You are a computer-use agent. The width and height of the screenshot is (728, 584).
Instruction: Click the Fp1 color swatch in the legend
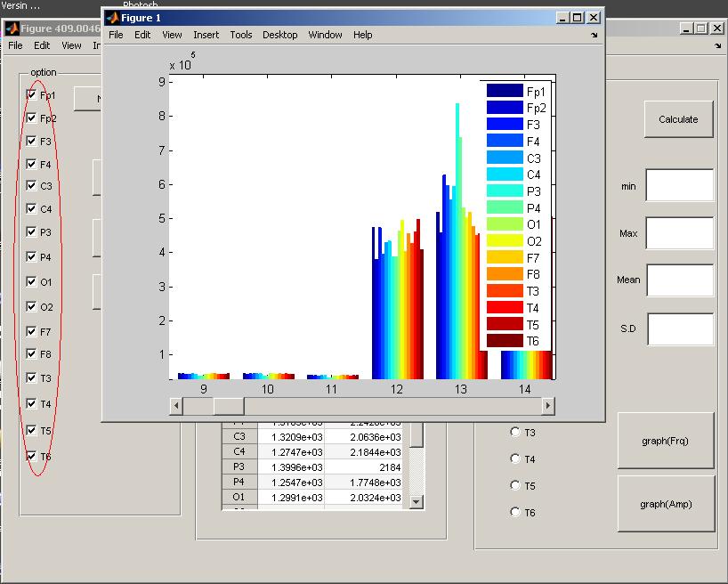pyautogui.click(x=505, y=91)
